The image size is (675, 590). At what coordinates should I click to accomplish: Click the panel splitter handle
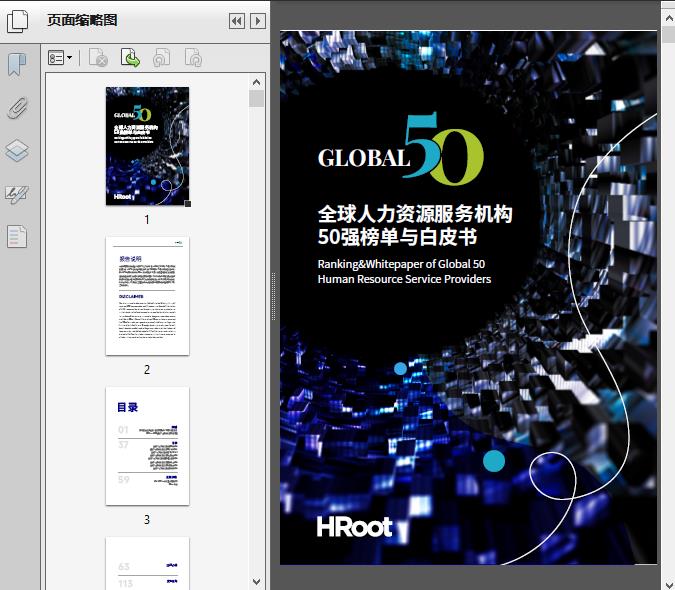pos(273,297)
